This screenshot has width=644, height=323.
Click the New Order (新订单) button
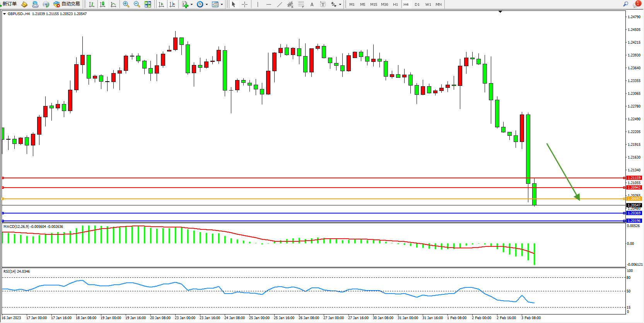9,4
